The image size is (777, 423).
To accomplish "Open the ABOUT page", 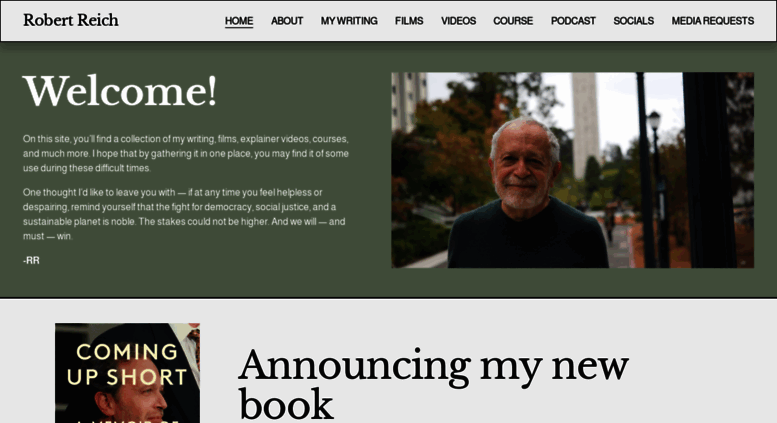I will (x=287, y=21).
